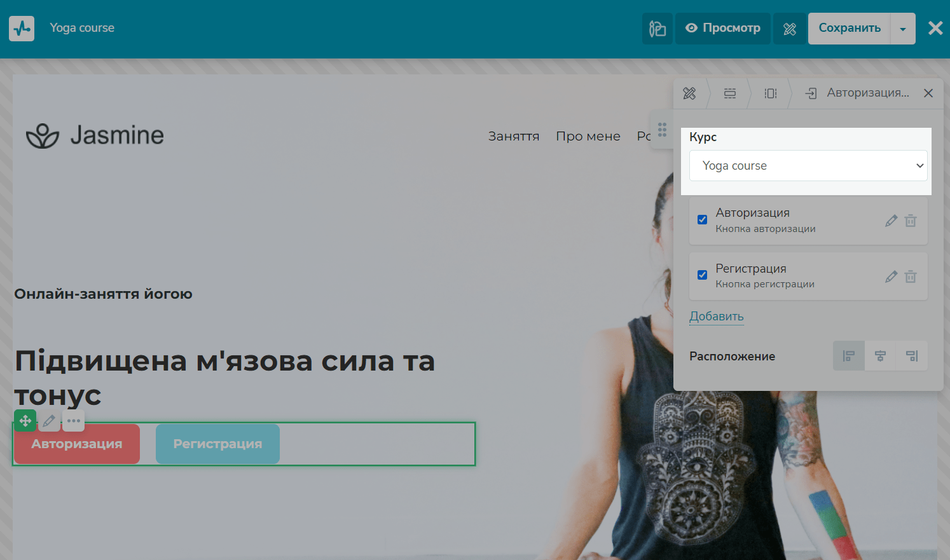950x560 pixels.
Task: Click the Jasmine logo
Action: [x=95, y=135]
